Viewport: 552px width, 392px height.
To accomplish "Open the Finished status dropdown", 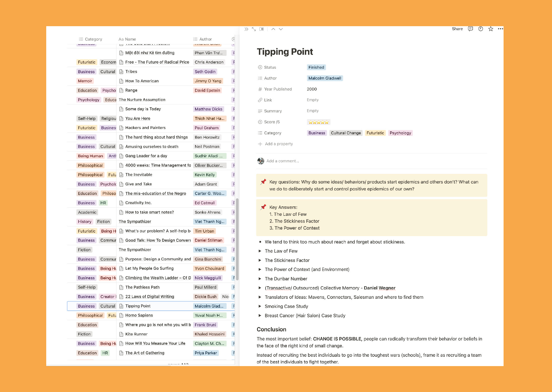I will [316, 67].
